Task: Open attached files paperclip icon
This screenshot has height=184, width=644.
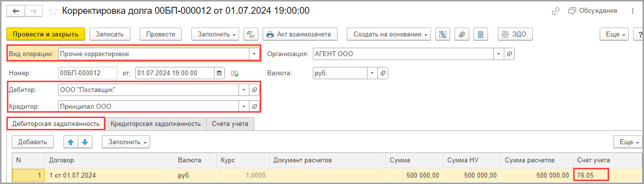Action: tap(461, 34)
